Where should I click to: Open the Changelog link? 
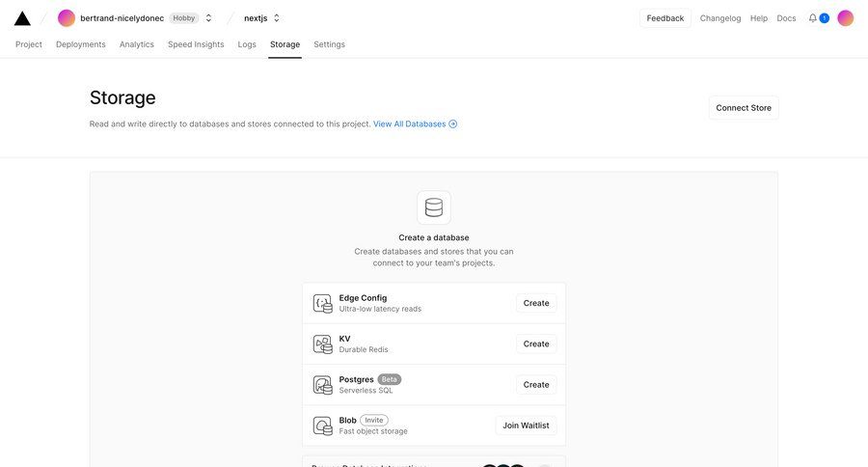tap(720, 18)
